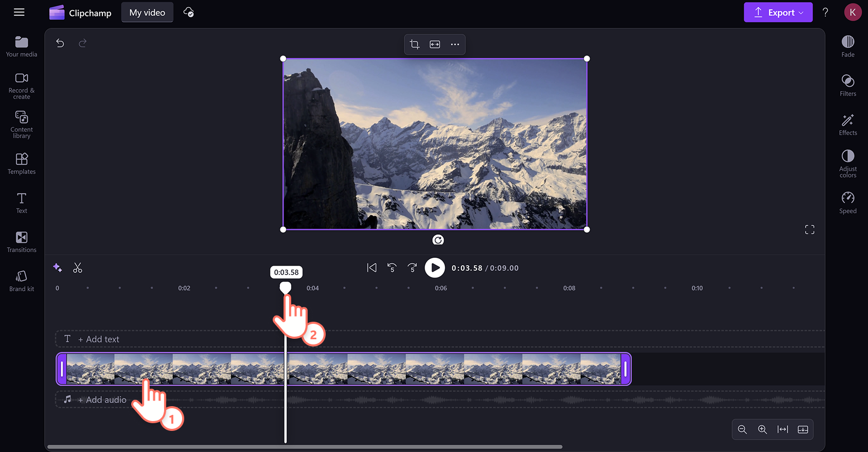The width and height of the screenshot is (868, 452).
Task: Zoom out the timeline
Action: tap(742, 429)
